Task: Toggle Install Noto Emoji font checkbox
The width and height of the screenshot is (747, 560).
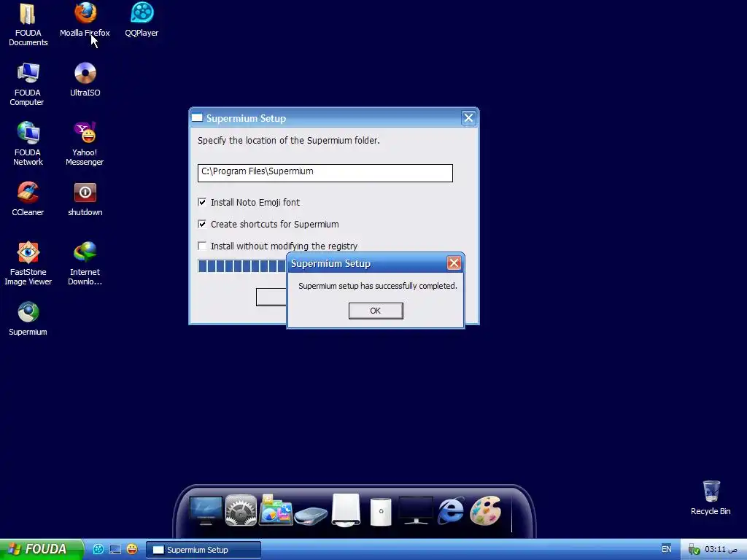Action: (x=202, y=203)
